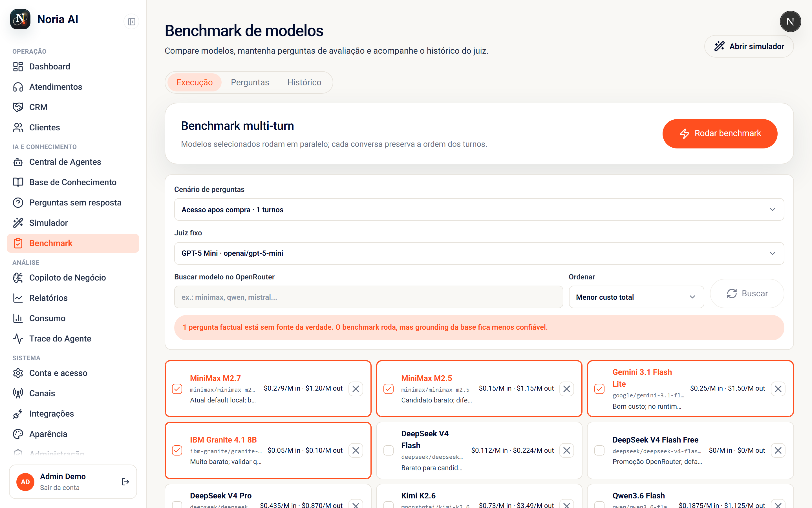Screen dimensions: 812x508
Task: Click the Copiloto de Negócio brain icon
Action: click(18, 277)
